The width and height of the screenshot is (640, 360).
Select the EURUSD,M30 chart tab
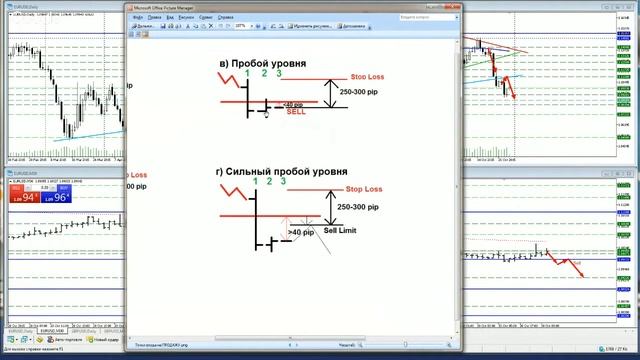52,331
